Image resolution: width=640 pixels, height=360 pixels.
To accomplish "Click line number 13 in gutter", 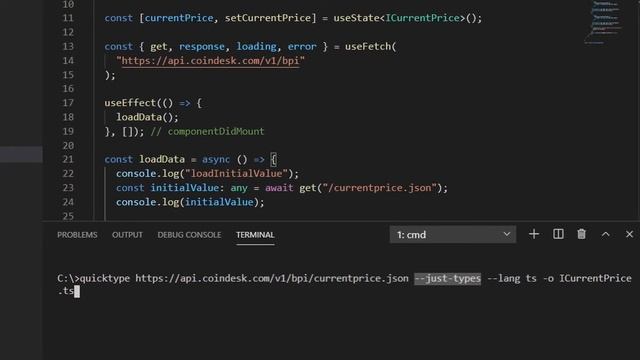I will tap(68, 47).
